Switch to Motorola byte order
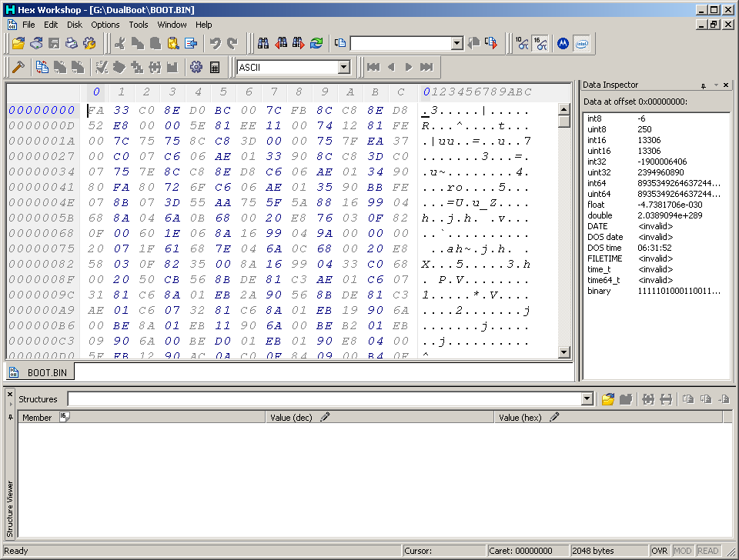 563,43
